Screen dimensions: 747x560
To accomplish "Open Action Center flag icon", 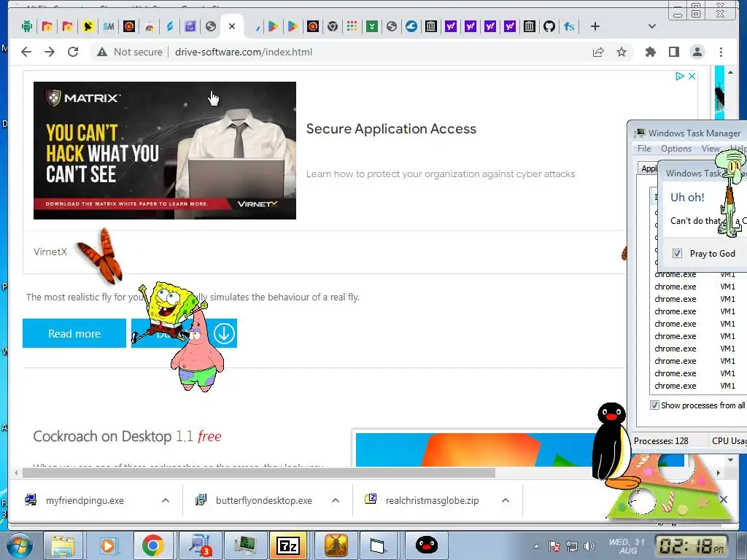I will coord(554,546).
